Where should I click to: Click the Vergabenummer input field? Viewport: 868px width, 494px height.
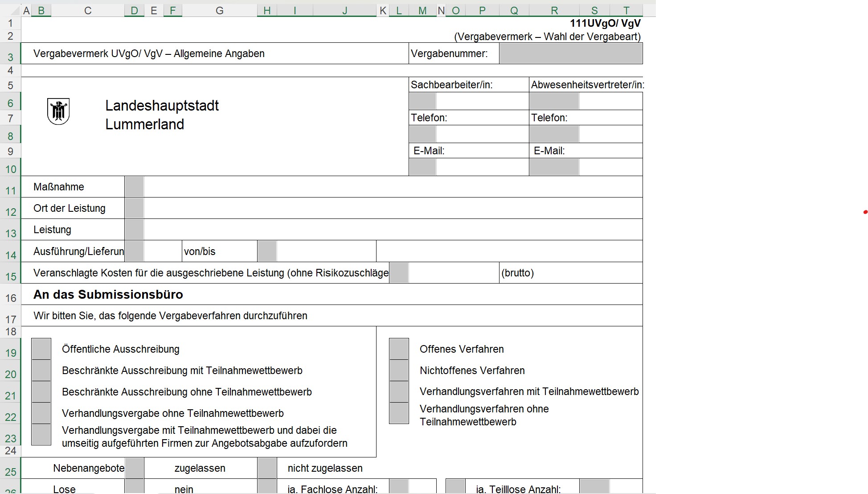click(x=570, y=54)
